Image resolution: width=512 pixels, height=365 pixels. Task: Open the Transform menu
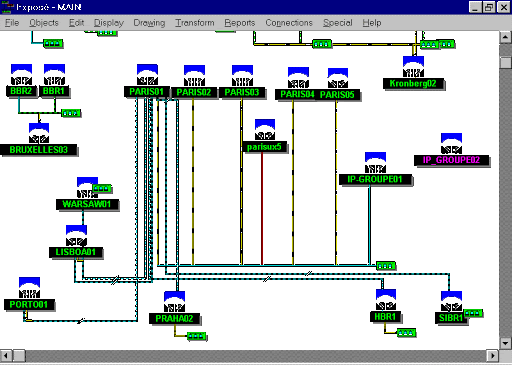[x=195, y=23]
